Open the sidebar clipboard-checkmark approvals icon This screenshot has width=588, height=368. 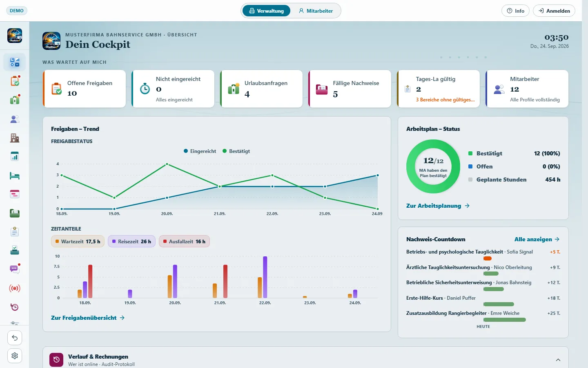click(x=15, y=81)
